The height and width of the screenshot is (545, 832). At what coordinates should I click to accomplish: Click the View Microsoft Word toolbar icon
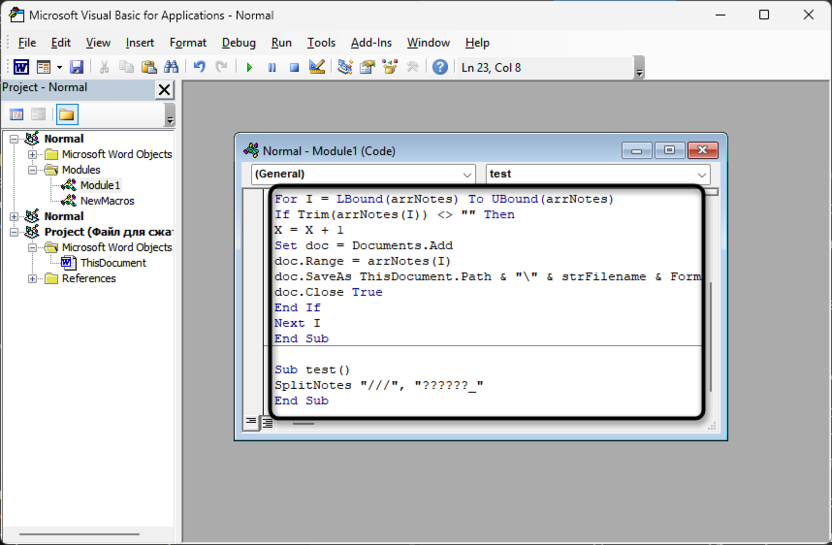click(20, 67)
